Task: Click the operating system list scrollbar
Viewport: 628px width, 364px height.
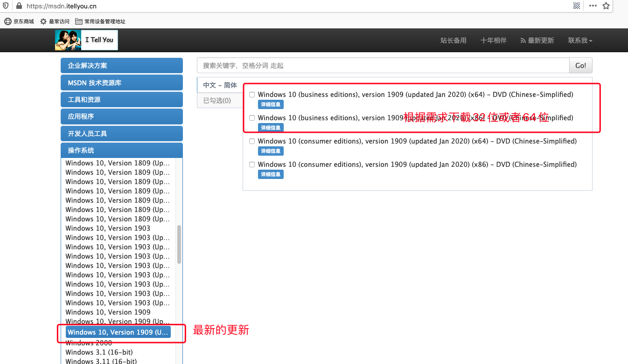Action: [x=179, y=244]
